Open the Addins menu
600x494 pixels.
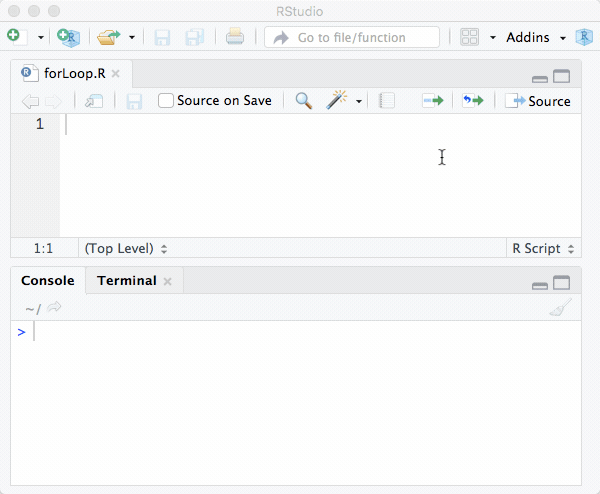coord(535,37)
